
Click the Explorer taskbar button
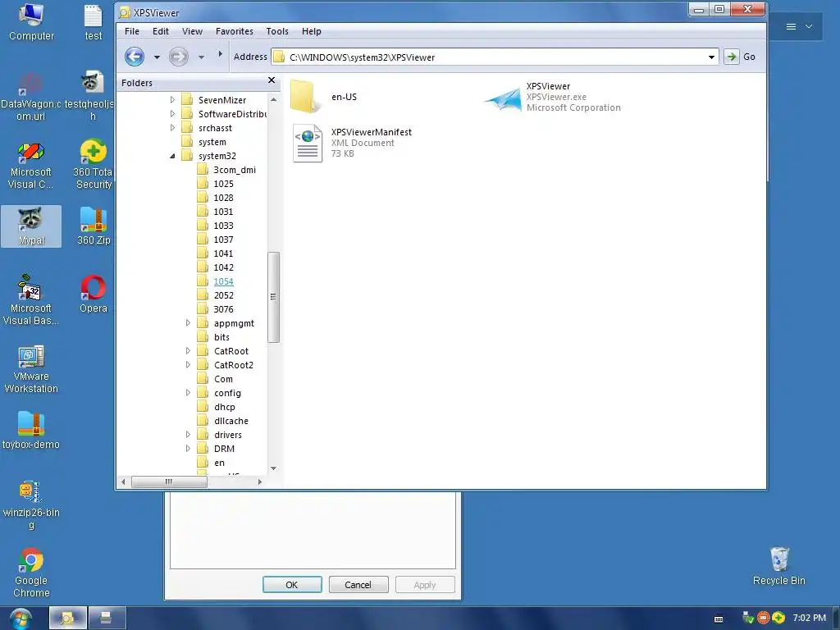[68, 619]
